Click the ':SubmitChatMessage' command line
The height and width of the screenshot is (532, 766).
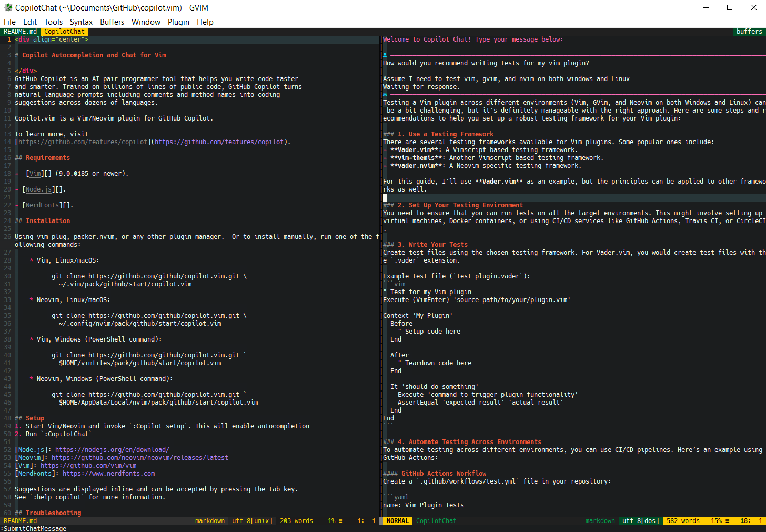(x=33, y=528)
